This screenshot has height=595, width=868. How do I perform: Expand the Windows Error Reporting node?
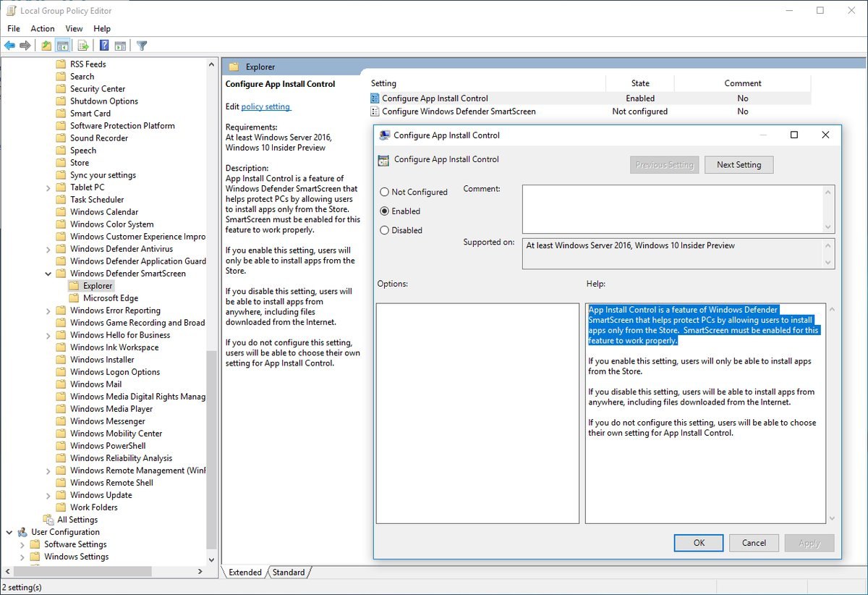(48, 311)
